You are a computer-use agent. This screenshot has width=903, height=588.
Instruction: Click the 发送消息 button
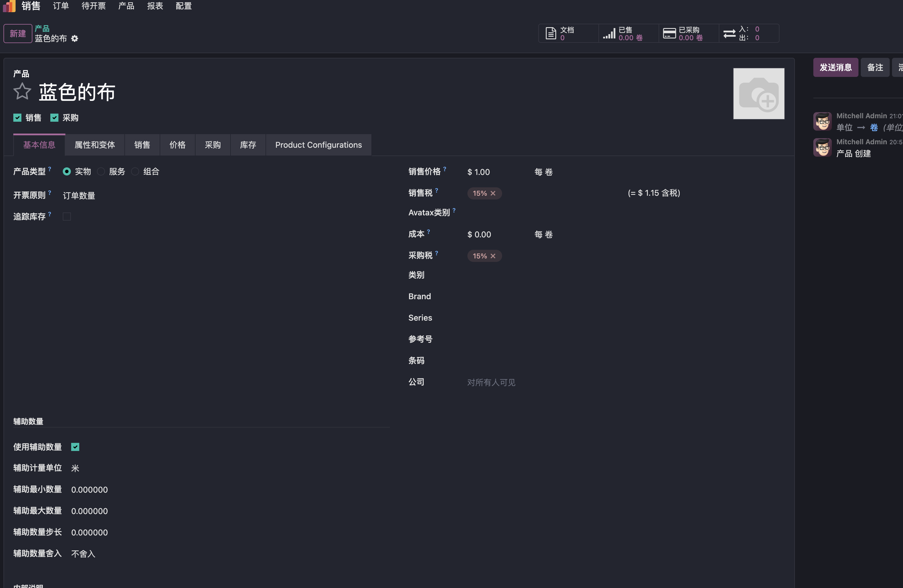[x=836, y=67]
